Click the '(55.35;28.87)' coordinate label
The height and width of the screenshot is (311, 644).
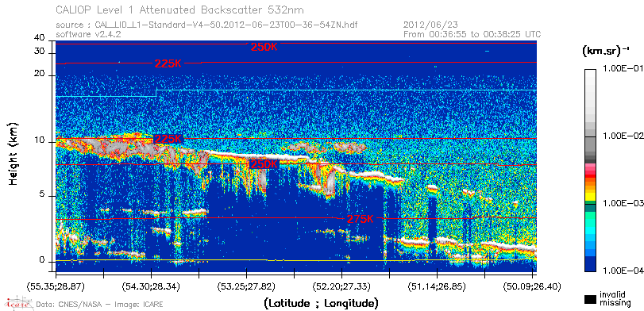point(56,286)
